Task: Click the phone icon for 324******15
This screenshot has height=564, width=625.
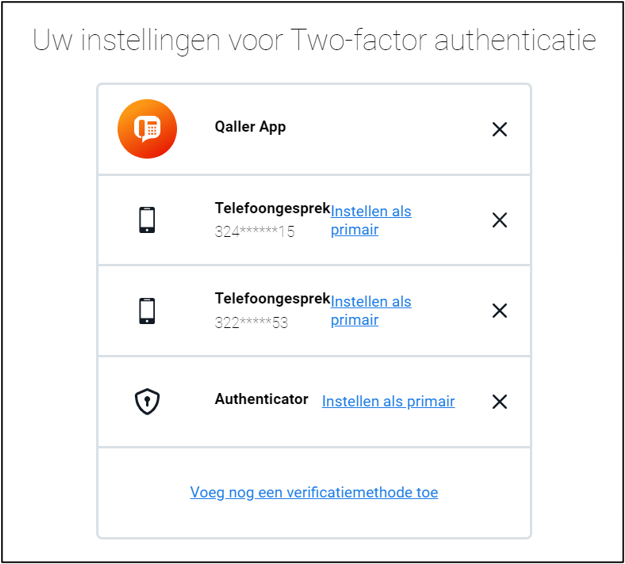Action: pyautogui.click(x=147, y=220)
